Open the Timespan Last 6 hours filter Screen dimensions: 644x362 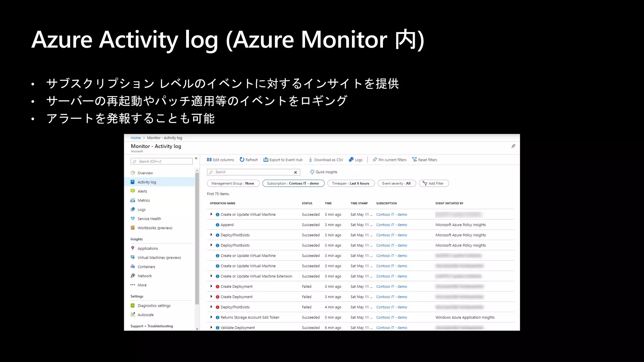[x=351, y=183]
